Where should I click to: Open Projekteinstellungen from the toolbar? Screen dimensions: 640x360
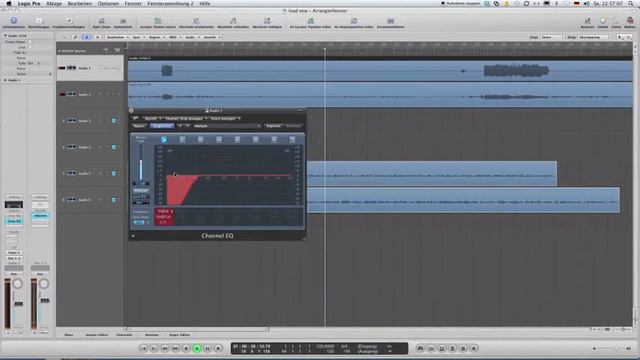point(69,21)
